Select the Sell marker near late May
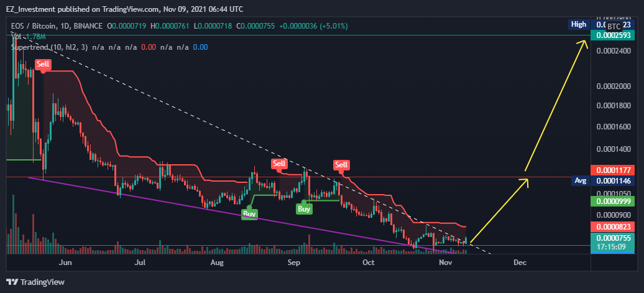Screen dimensions: 644x293 [x=43, y=65]
